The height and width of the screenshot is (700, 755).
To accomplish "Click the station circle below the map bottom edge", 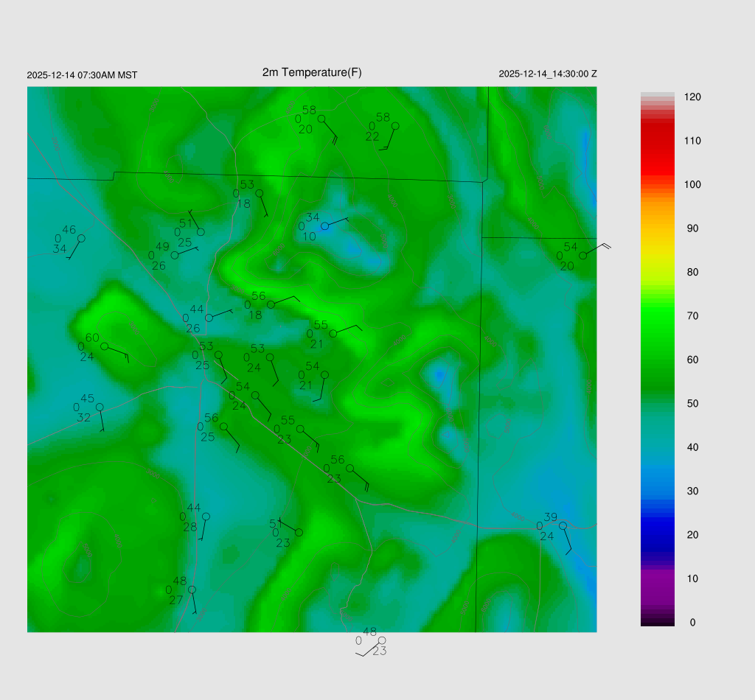I will pyautogui.click(x=381, y=640).
